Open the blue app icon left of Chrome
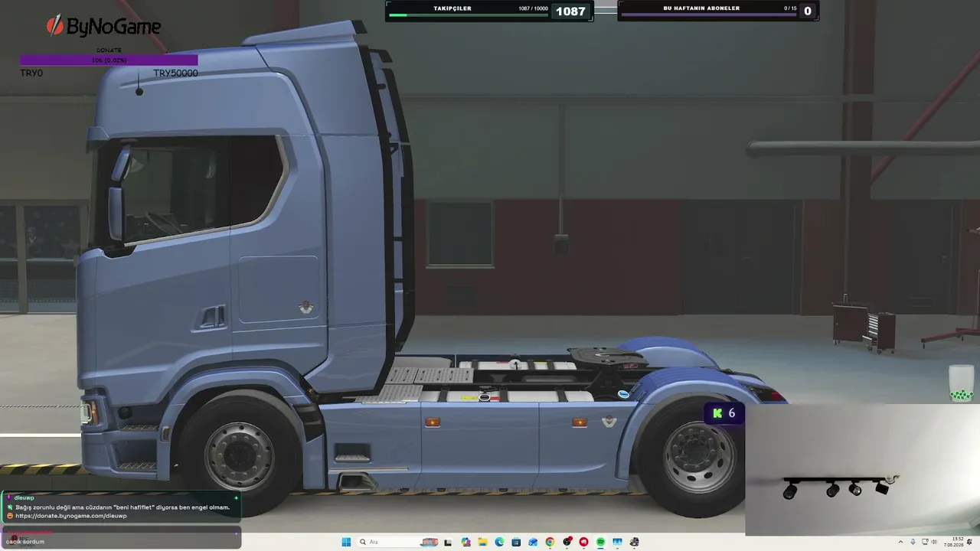 533,542
